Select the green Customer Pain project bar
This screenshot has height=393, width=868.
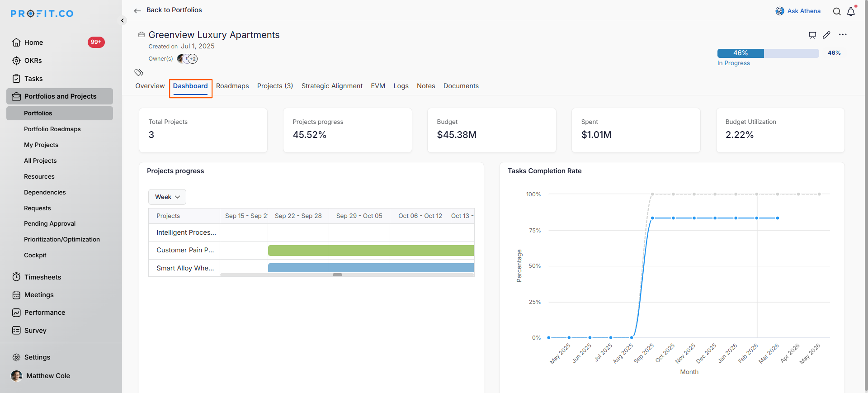tap(371, 251)
